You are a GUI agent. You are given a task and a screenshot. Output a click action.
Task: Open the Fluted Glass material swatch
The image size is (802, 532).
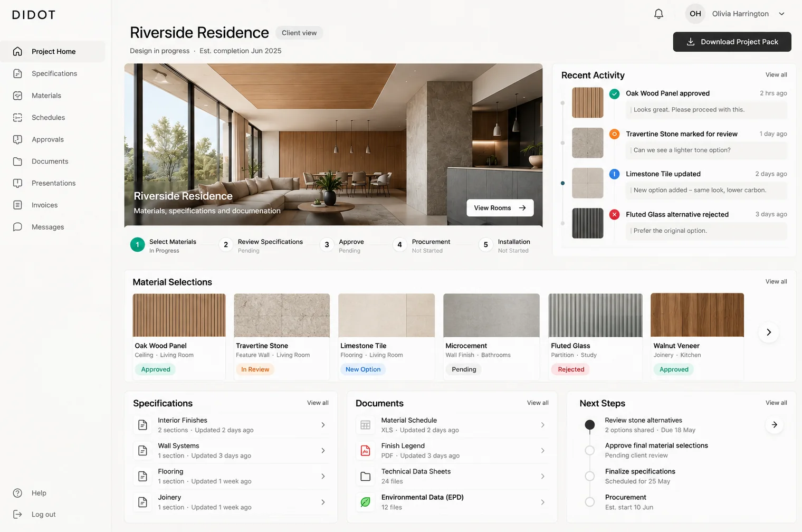[596, 315]
